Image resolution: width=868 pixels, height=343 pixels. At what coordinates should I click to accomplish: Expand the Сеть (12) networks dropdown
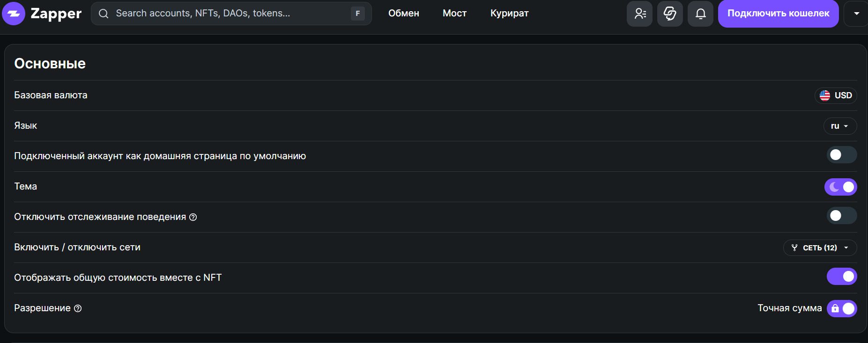point(820,248)
